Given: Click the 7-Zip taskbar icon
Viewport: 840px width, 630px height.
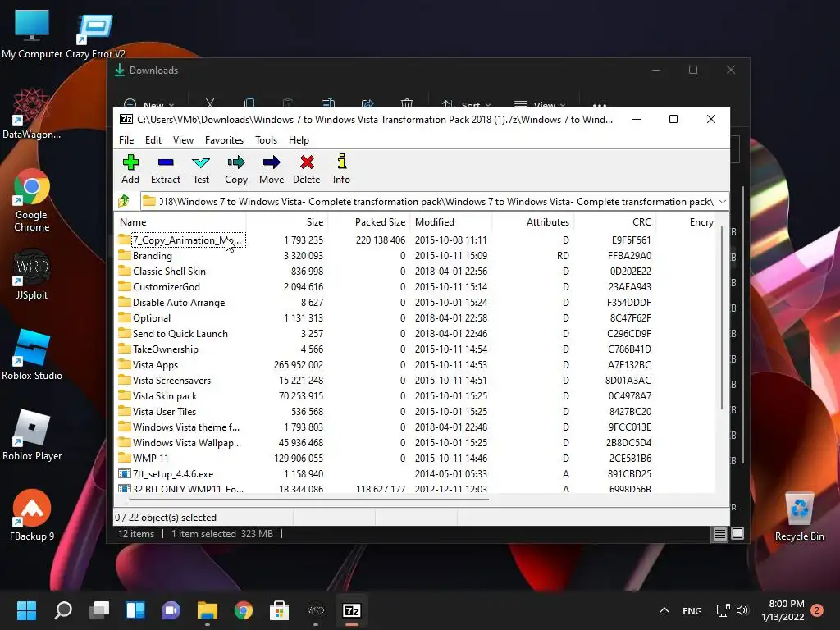Looking at the screenshot, I should click(x=351, y=610).
